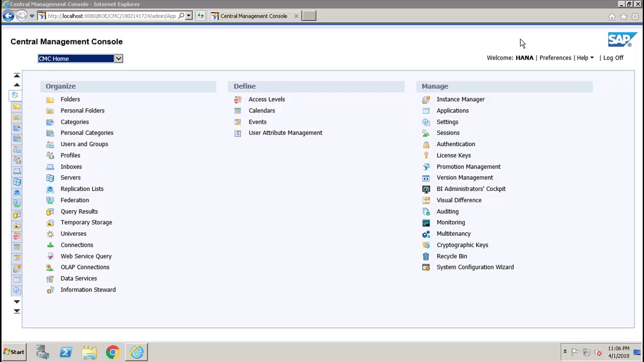Open Preferences in the header

pyautogui.click(x=555, y=58)
